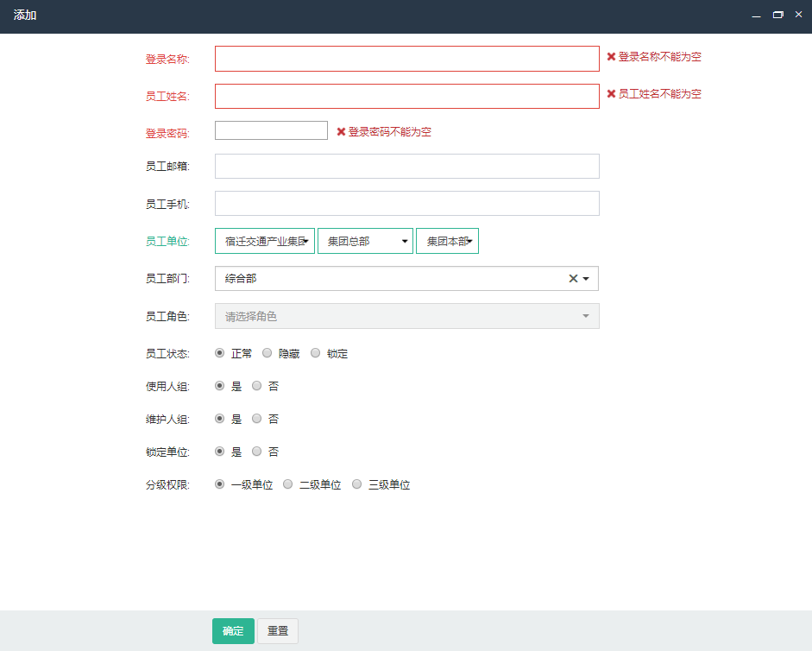812x651 pixels.
Task: Open the 集团本部 dropdown
Action: 447,242
